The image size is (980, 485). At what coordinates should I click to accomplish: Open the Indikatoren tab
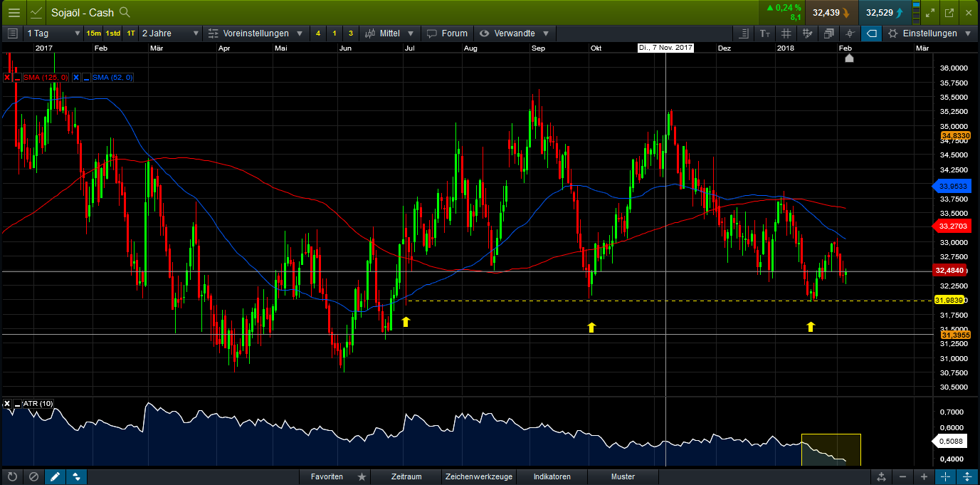pos(552,476)
